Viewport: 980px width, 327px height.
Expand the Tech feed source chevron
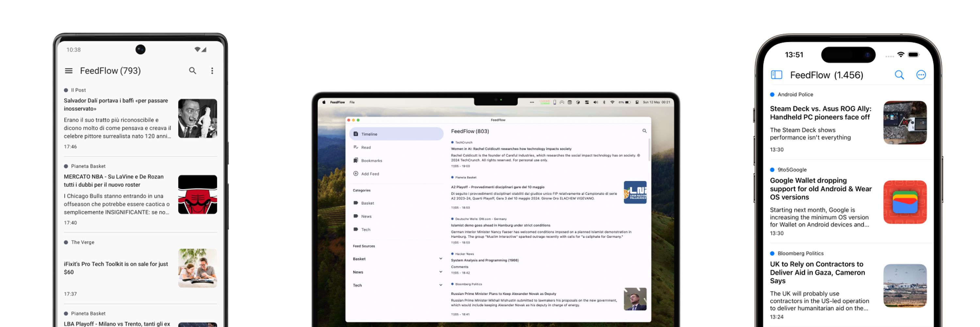pos(441,285)
